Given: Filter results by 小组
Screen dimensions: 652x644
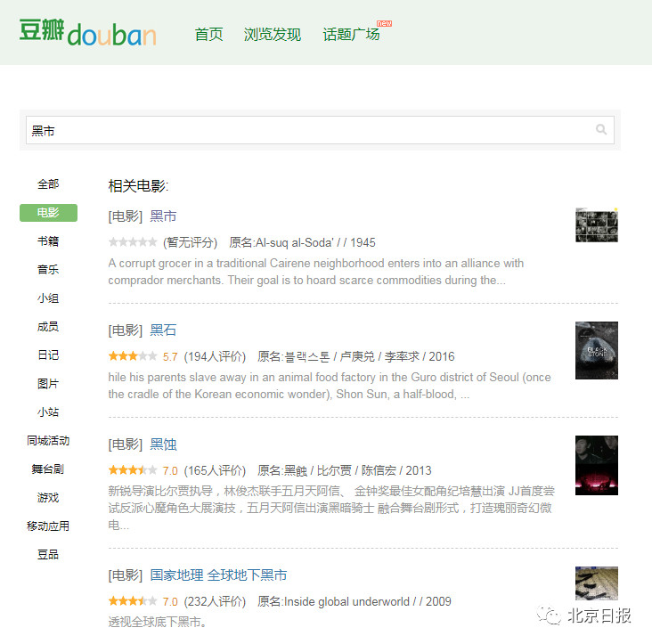Looking at the screenshot, I should pyautogui.click(x=48, y=298).
